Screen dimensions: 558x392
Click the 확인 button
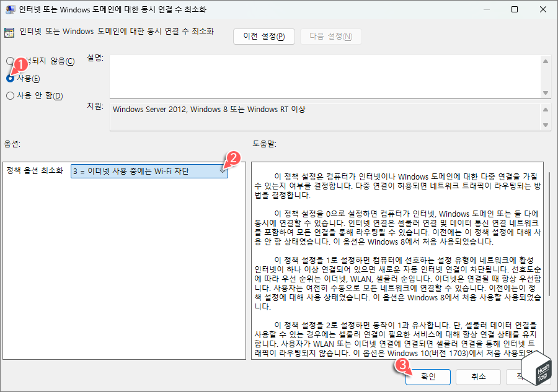point(428,377)
